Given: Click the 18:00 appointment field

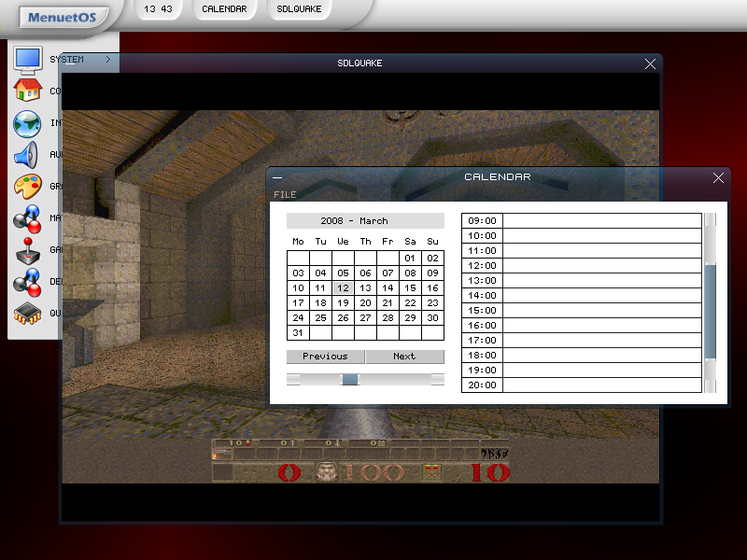Looking at the screenshot, I should pyautogui.click(x=602, y=356).
